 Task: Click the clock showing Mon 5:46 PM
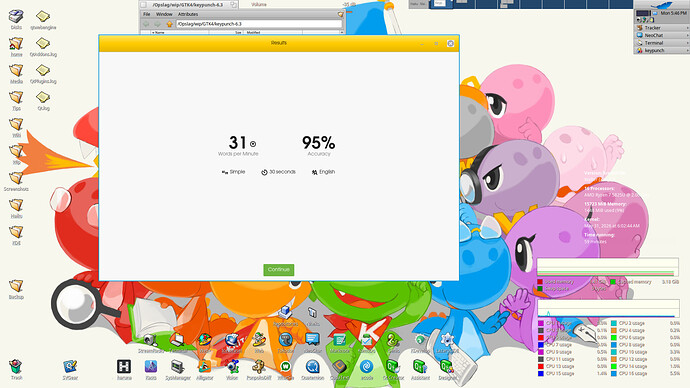coord(673,13)
